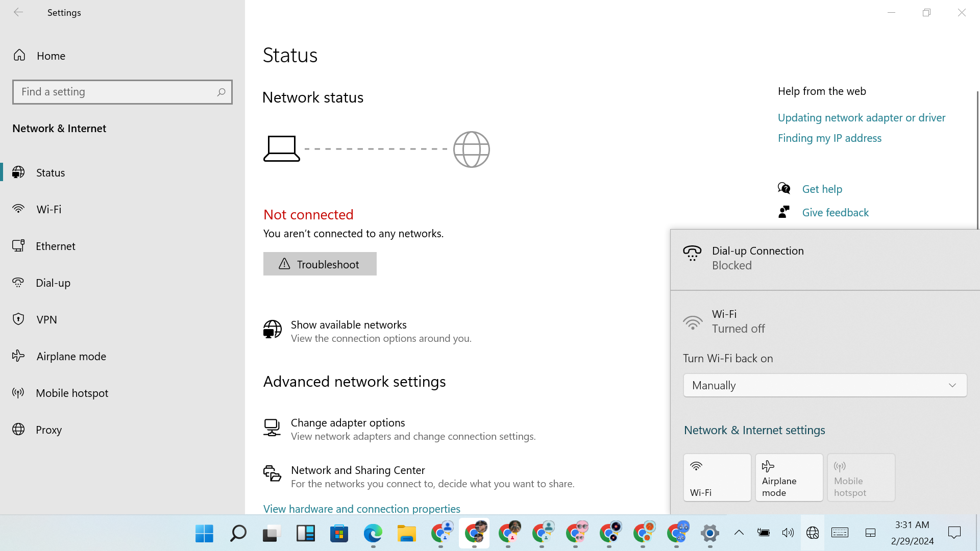Open the Finding my IP address link
This screenshot has width=980, height=551.
pyautogui.click(x=829, y=138)
